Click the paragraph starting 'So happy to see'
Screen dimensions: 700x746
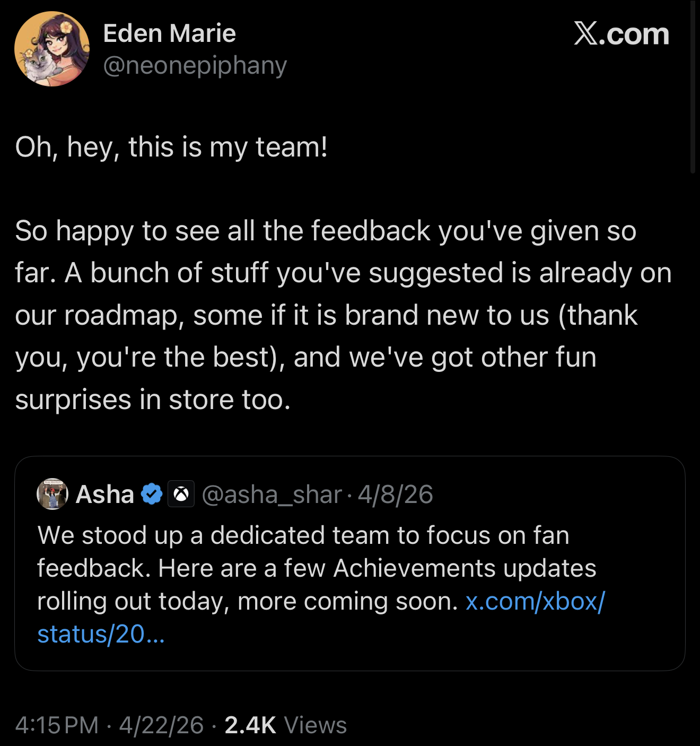click(x=339, y=315)
